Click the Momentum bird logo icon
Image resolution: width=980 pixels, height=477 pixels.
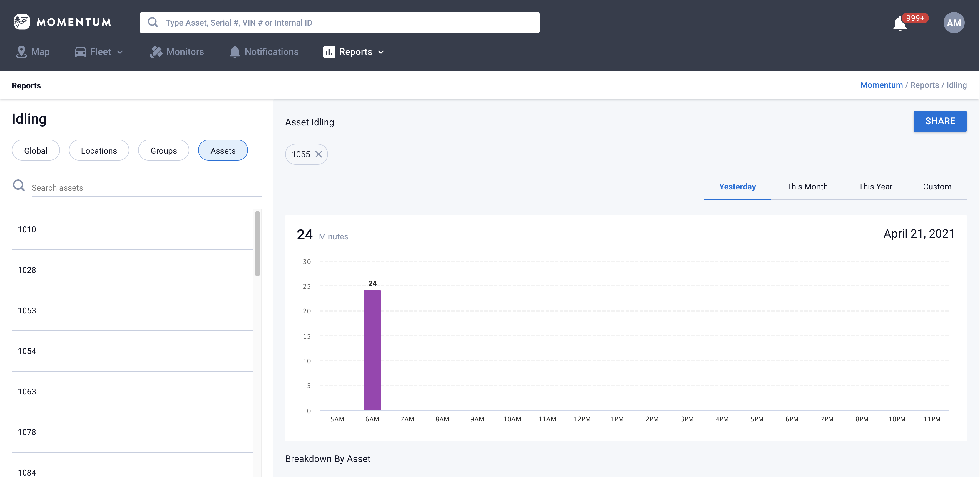tap(22, 22)
